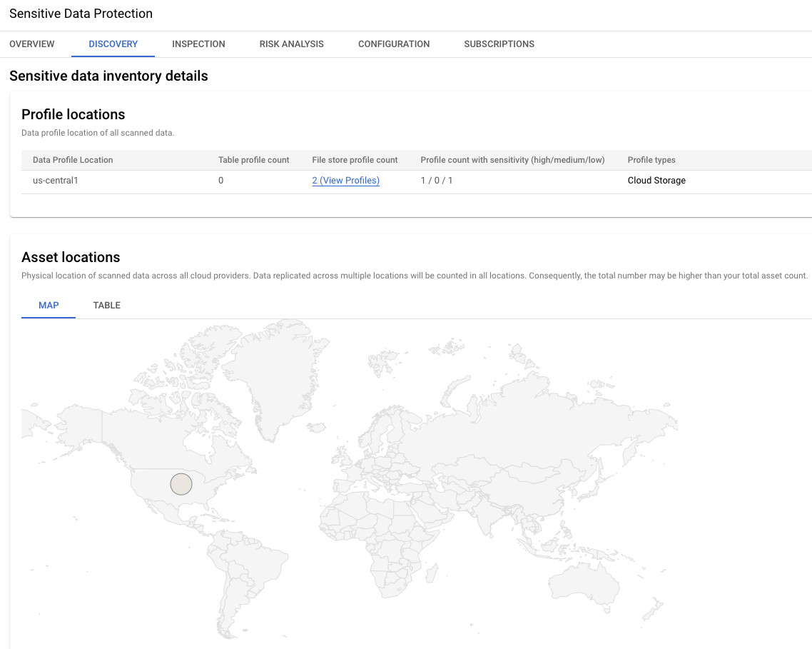Click the Data Profile Location column header

click(x=73, y=160)
